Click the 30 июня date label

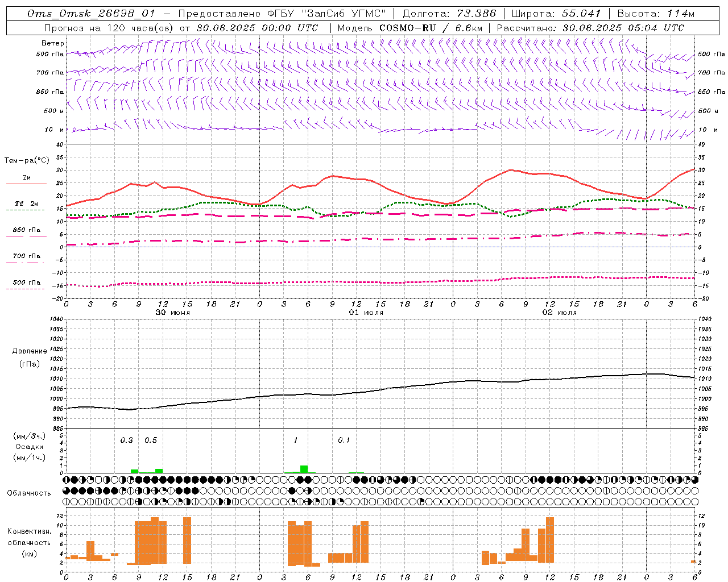pos(173,313)
